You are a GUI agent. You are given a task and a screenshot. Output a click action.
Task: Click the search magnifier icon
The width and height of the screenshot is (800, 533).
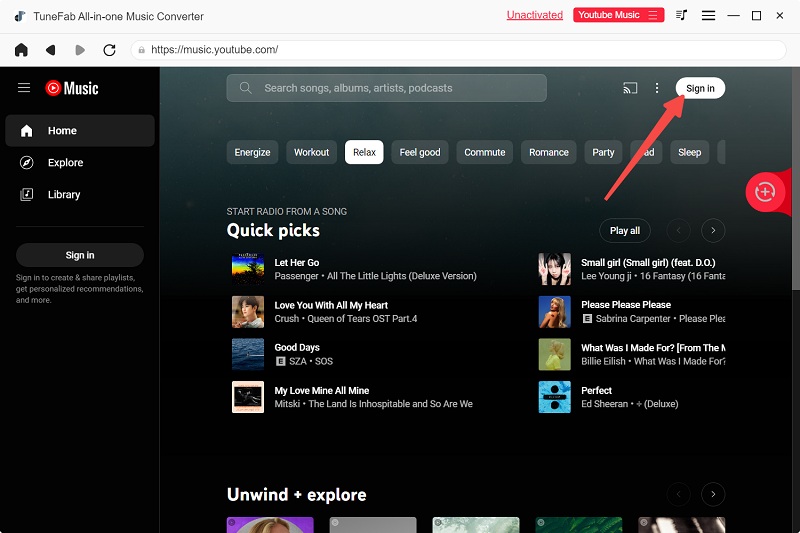tap(245, 88)
